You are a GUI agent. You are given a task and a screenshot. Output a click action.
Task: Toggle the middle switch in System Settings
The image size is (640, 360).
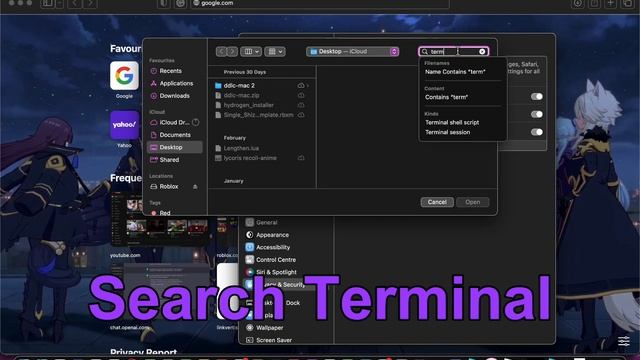pos(537,114)
